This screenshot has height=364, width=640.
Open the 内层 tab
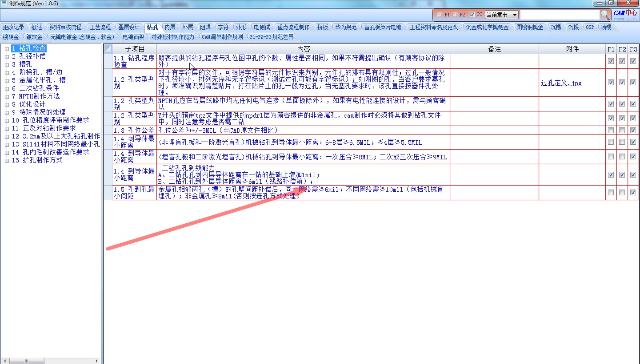tap(170, 27)
